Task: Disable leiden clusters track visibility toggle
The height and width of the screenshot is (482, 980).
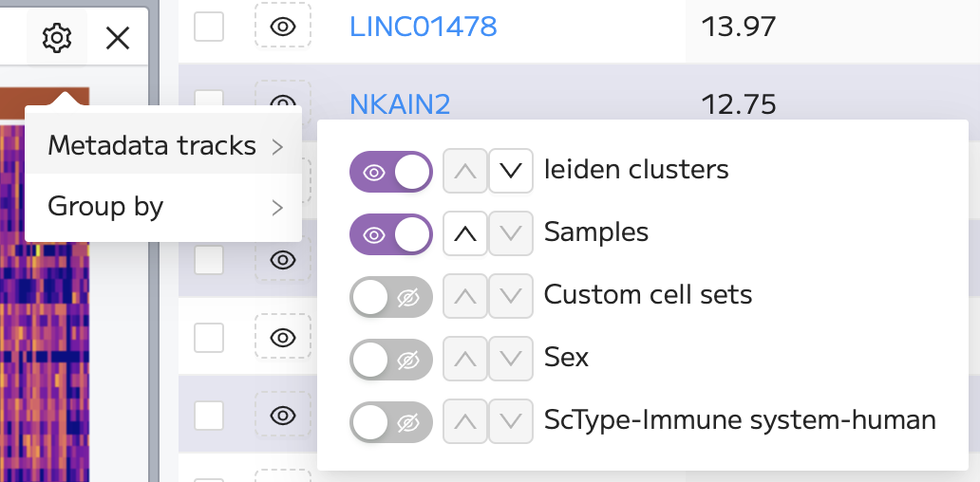Action: 390,171
